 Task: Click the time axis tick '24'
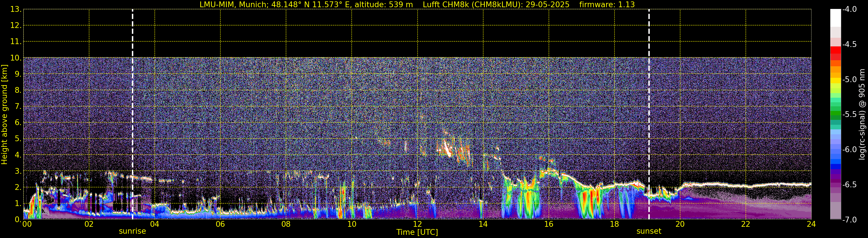point(811,224)
